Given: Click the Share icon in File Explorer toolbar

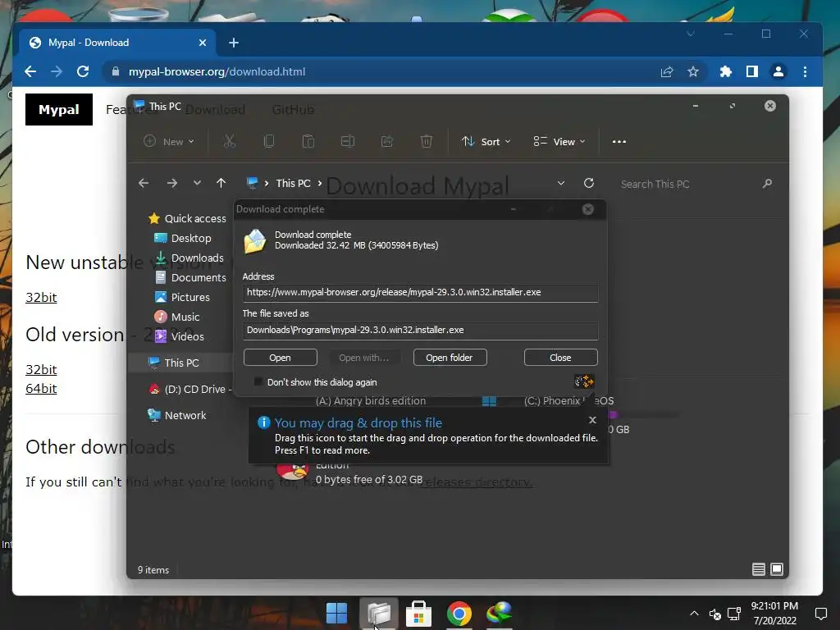Looking at the screenshot, I should [387, 141].
